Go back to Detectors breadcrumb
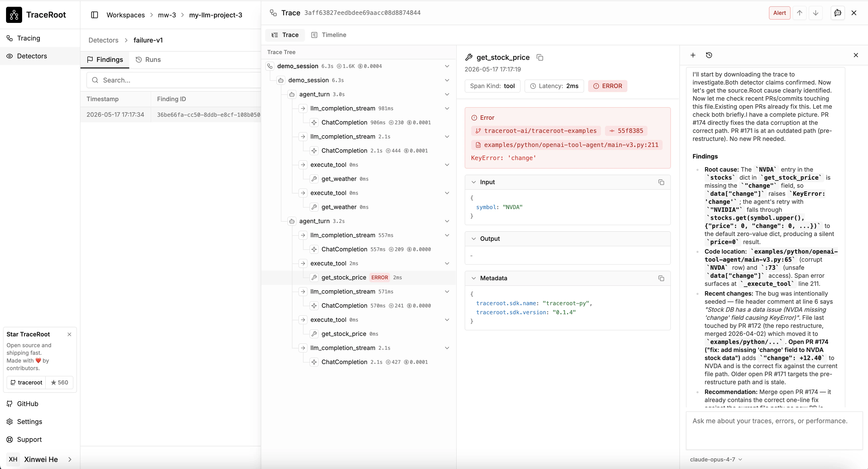This screenshot has height=469, width=868. (x=103, y=40)
